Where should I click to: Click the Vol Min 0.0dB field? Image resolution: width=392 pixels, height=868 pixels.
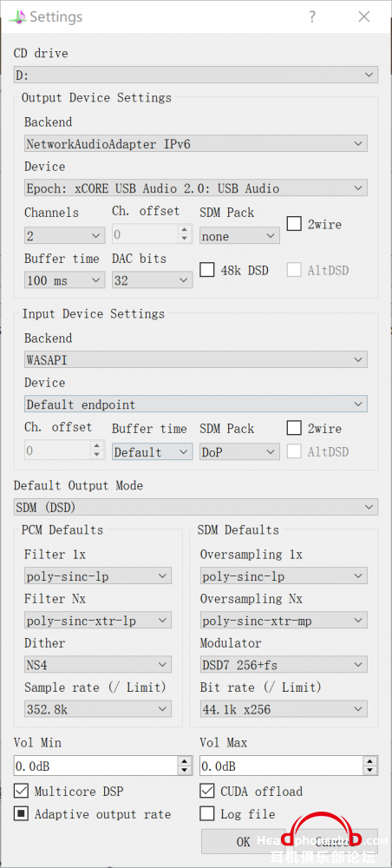[x=95, y=766]
